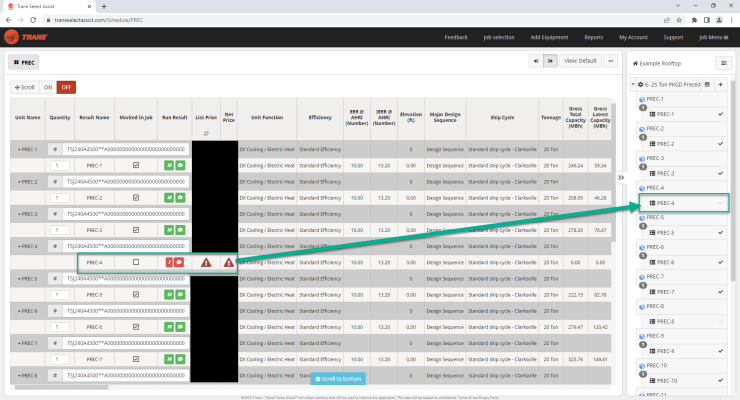Open the green comment icon for PREC-6

tap(180, 327)
